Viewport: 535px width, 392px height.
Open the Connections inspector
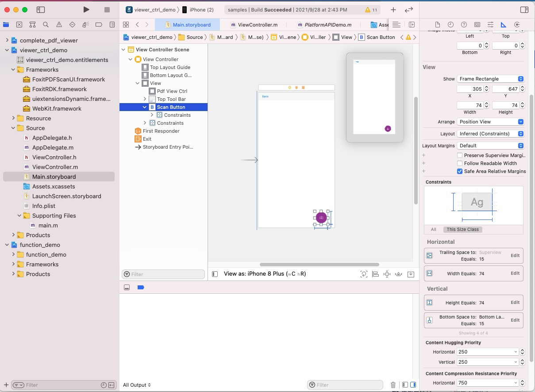517,25
